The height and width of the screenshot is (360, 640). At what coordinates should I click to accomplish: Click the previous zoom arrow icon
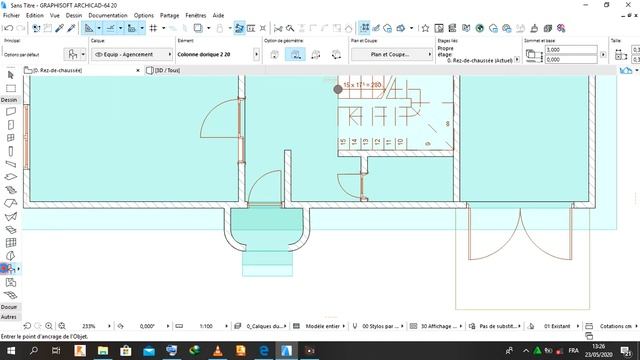pos(27,326)
